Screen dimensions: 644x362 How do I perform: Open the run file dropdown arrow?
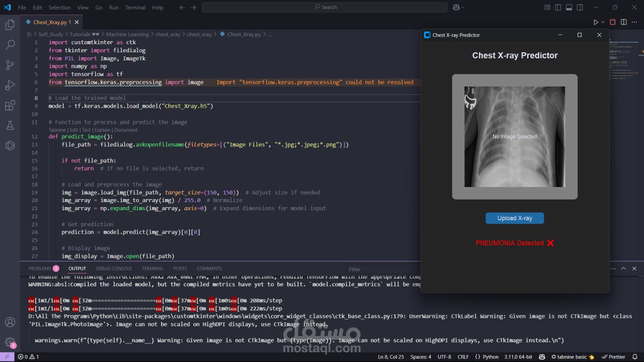(x=603, y=22)
